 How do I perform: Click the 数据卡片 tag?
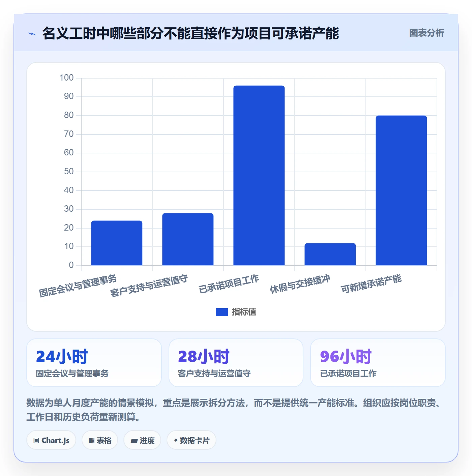click(x=191, y=440)
